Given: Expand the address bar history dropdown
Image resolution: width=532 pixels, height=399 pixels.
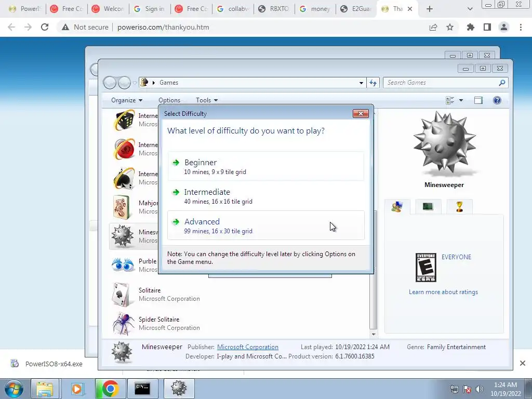Looking at the screenshot, I should (x=362, y=83).
